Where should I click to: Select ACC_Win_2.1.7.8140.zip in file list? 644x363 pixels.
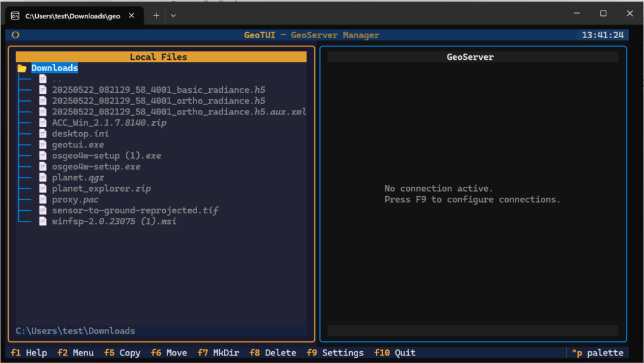click(109, 123)
